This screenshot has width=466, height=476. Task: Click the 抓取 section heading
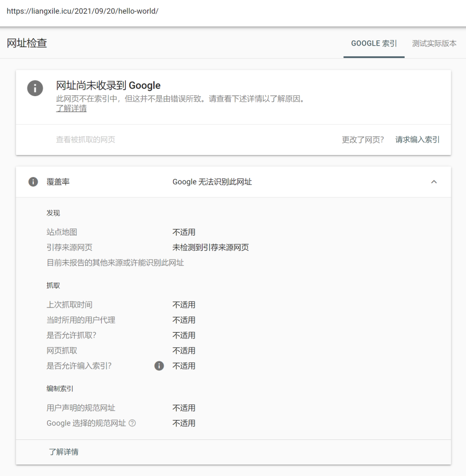53,286
